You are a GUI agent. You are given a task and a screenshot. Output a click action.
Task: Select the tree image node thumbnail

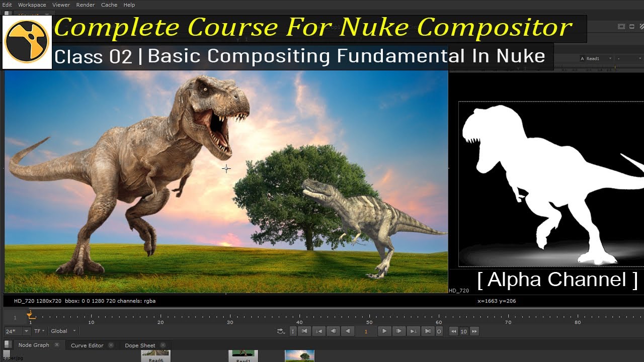300,356
